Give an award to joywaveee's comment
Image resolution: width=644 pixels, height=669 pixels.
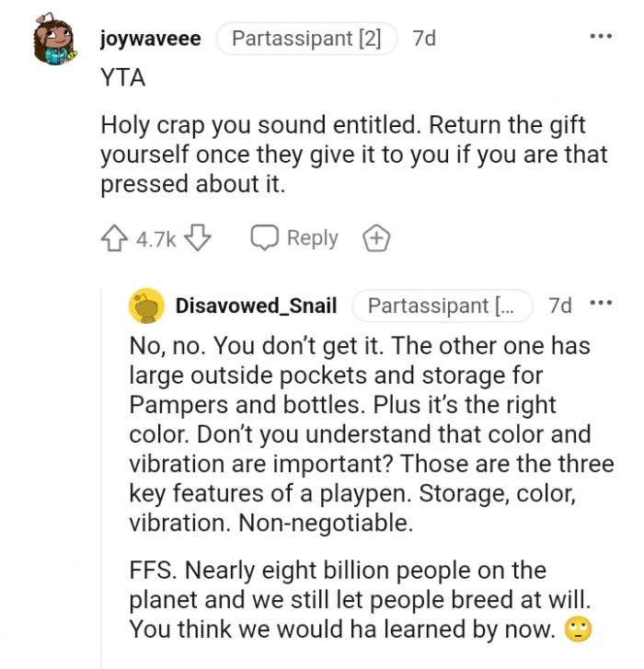(x=376, y=239)
